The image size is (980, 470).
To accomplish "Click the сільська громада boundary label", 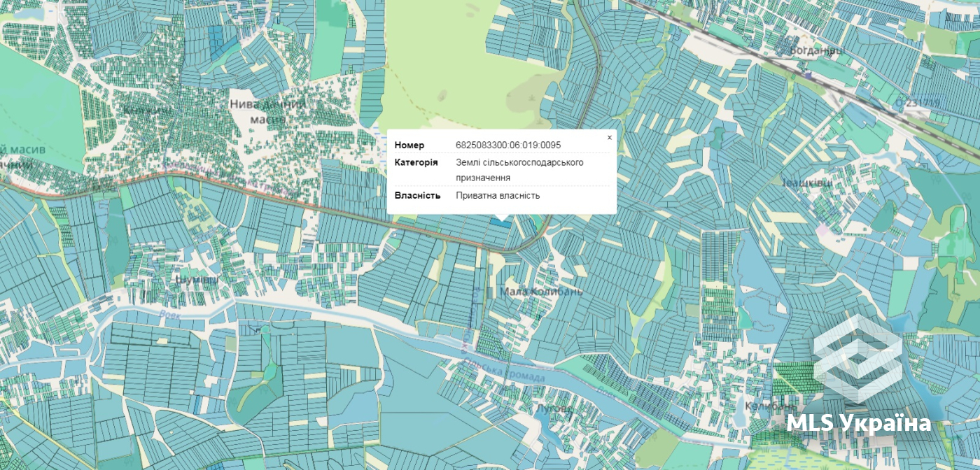I will (503, 371).
